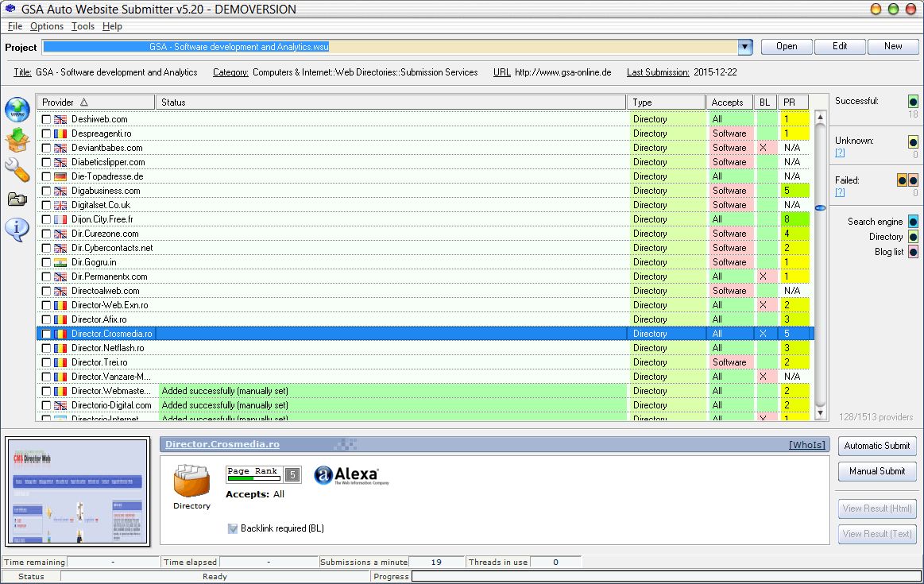Click the Manual Submit button
The width and height of the screenshot is (924, 584).
point(877,471)
